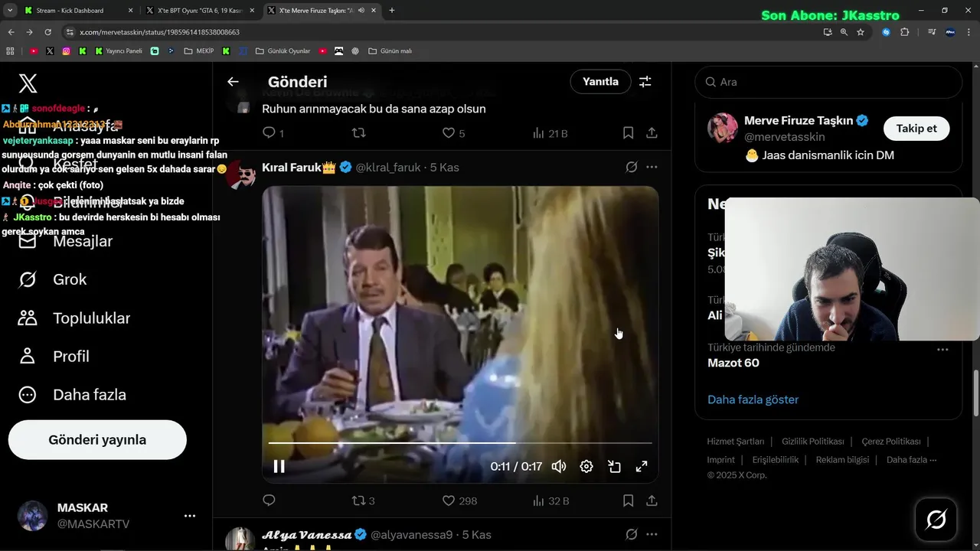Image resolution: width=980 pixels, height=551 pixels.
Task: Open Instagram bookmark icon
Action: point(67,51)
